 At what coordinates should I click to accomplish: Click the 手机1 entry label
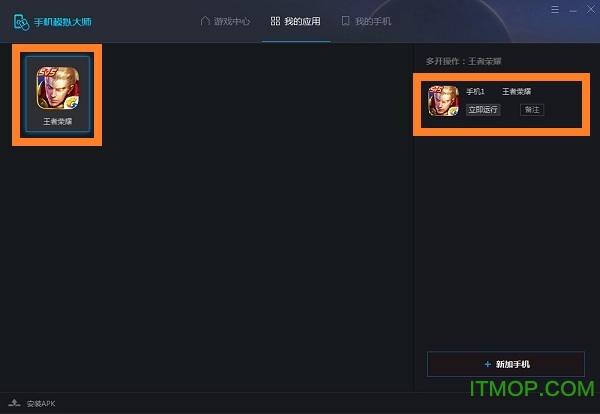(475, 91)
